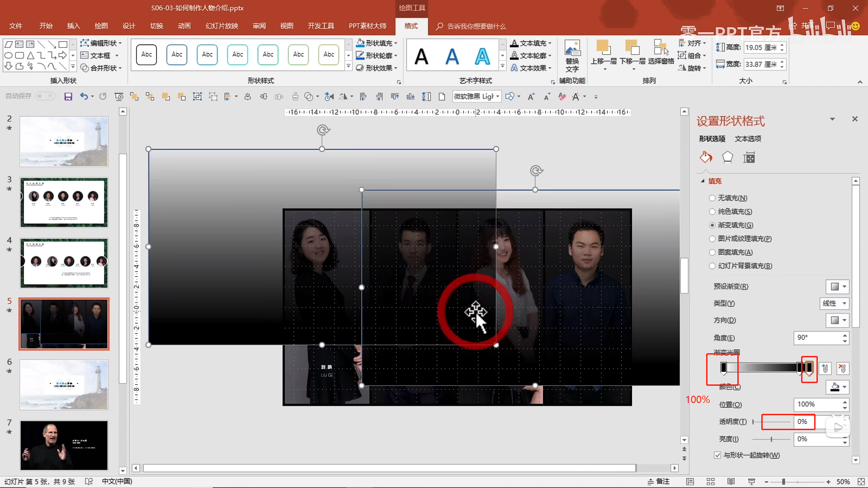Open the Size & Properties icon tab
Viewport: 868px width, 488px height.
pyautogui.click(x=749, y=158)
